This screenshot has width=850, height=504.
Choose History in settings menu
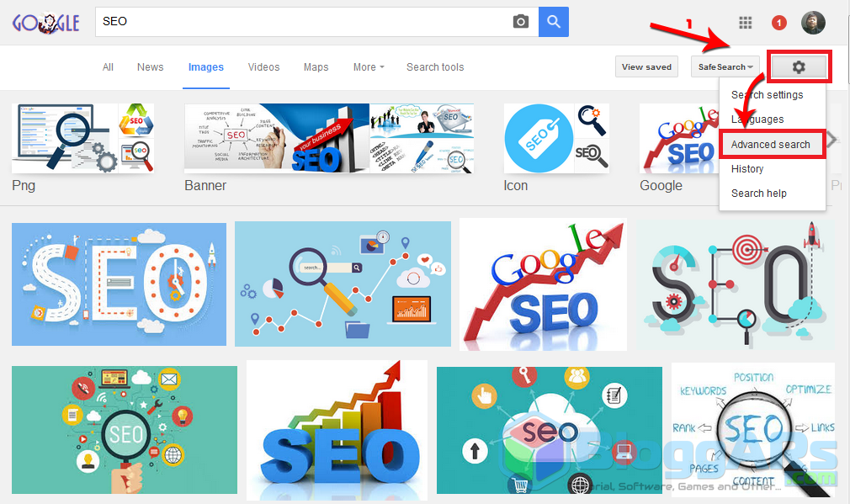coord(747,169)
